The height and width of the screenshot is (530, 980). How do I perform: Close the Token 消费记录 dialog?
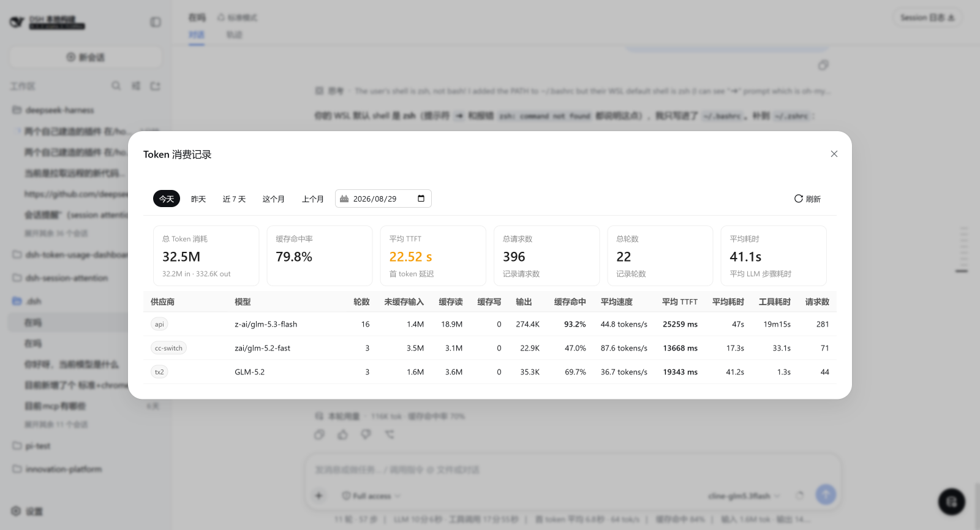pos(834,154)
